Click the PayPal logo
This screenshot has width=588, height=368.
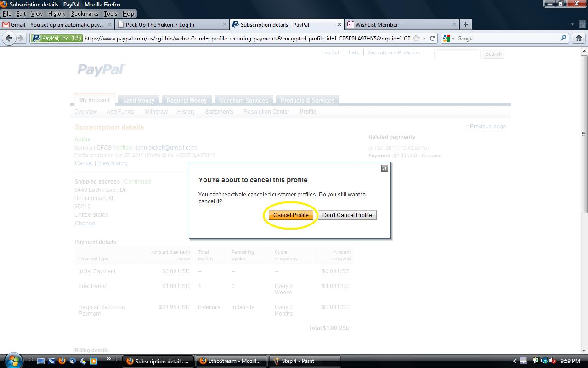tap(101, 69)
